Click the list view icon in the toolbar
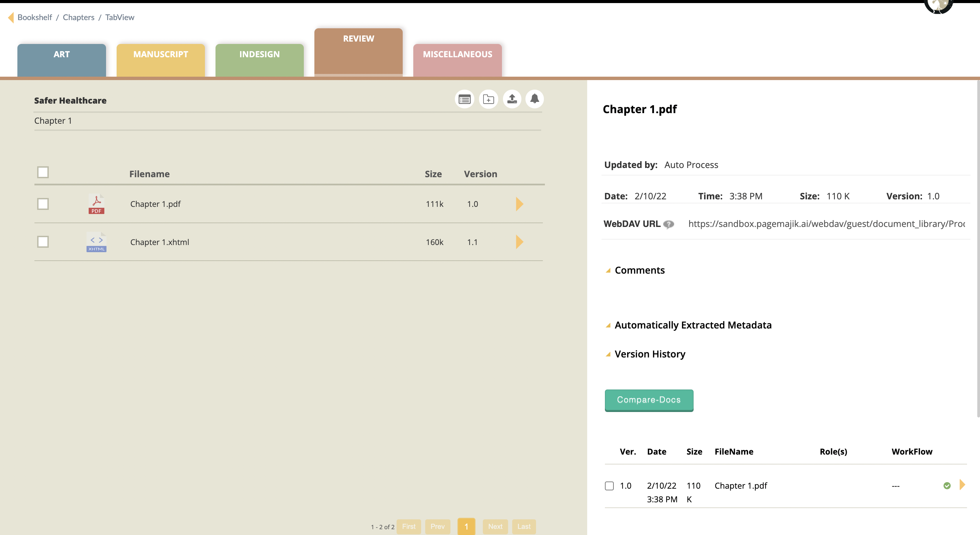The image size is (980, 535). 464,99
